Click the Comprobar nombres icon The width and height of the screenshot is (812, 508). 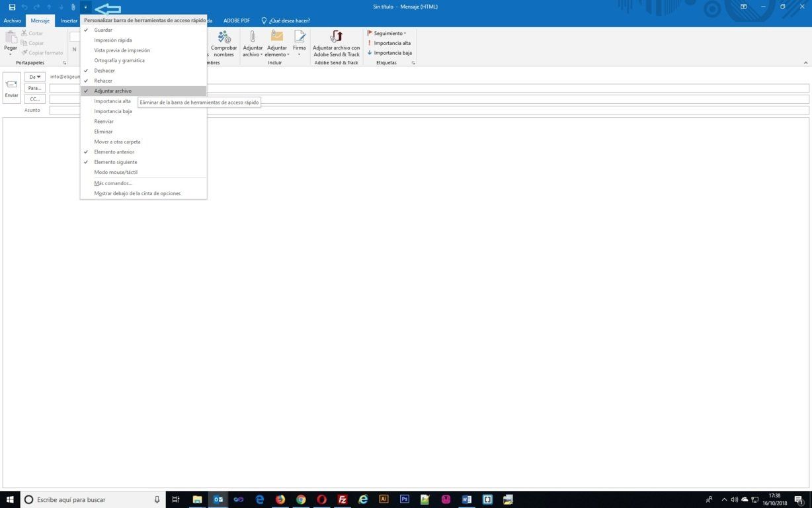point(223,43)
